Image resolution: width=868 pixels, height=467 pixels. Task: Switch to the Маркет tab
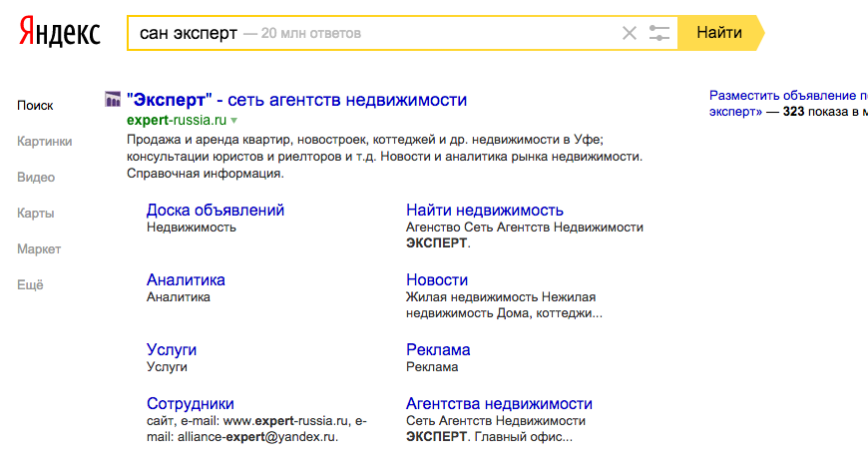coord(39,249)
